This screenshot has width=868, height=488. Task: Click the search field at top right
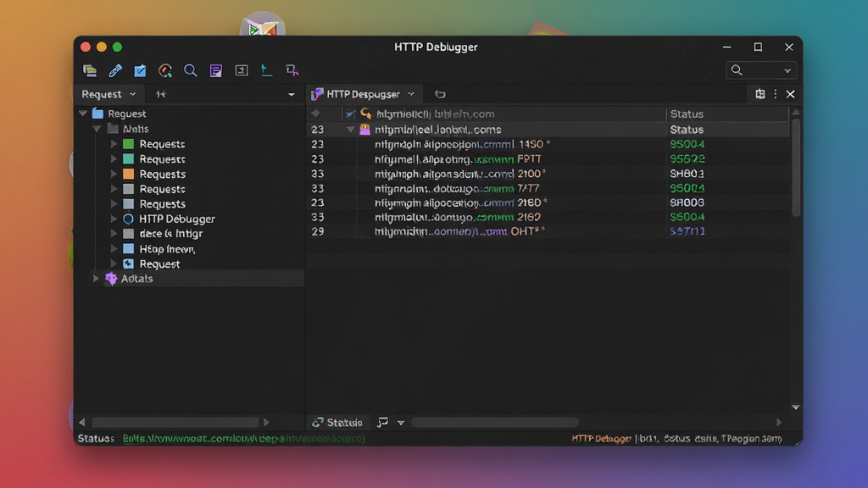[x=760, y=70]
